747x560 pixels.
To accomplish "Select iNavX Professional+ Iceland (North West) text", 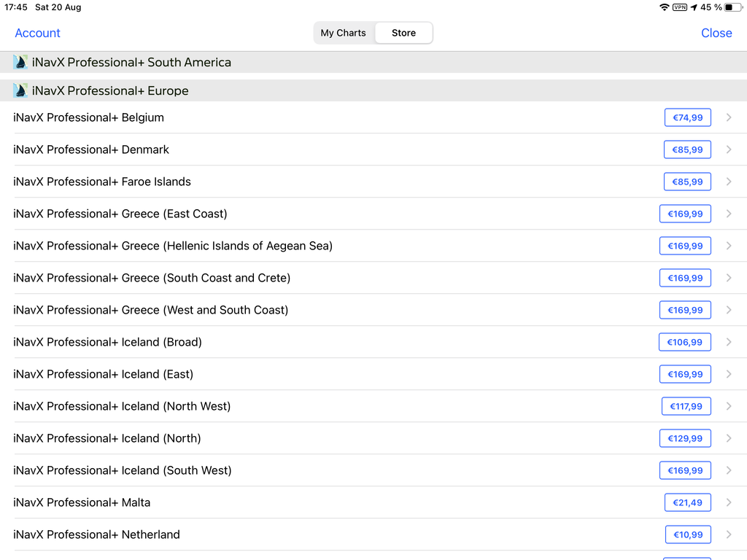I will click(x=122, y=406).
